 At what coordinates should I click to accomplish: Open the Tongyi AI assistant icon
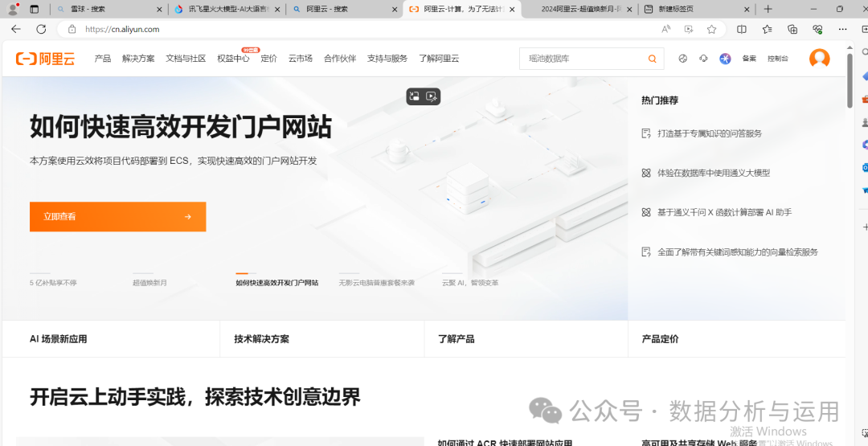725,59
